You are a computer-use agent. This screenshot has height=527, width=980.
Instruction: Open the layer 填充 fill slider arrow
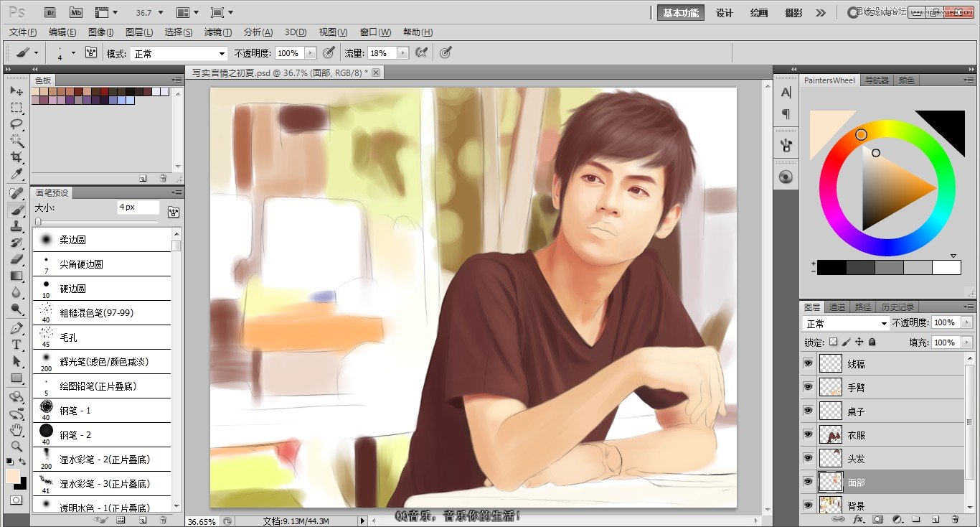coord(967,342)
